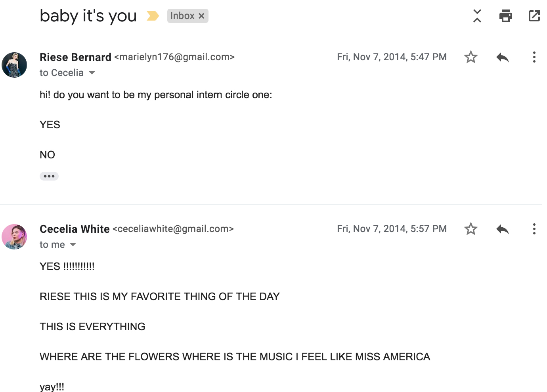This screenshot has width=547, height=392.
Task: Remove the Inbox label with its X
Action: point(201,16)
